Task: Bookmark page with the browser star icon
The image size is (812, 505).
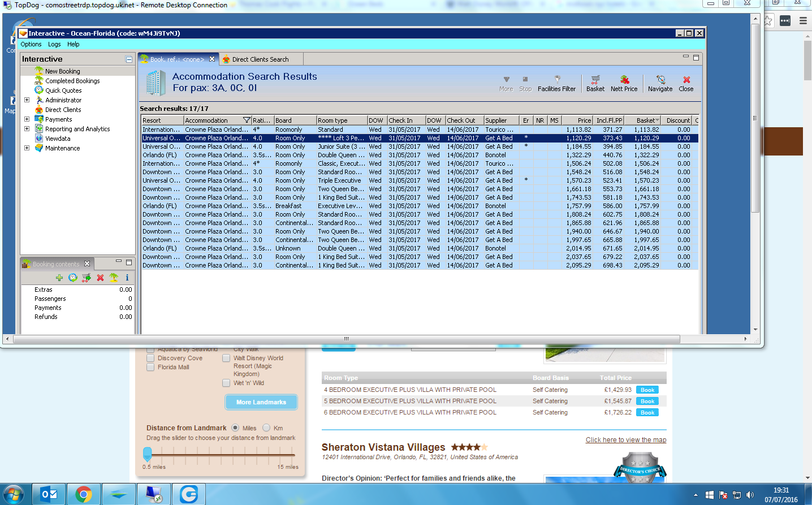Action: tap(768, 21)
